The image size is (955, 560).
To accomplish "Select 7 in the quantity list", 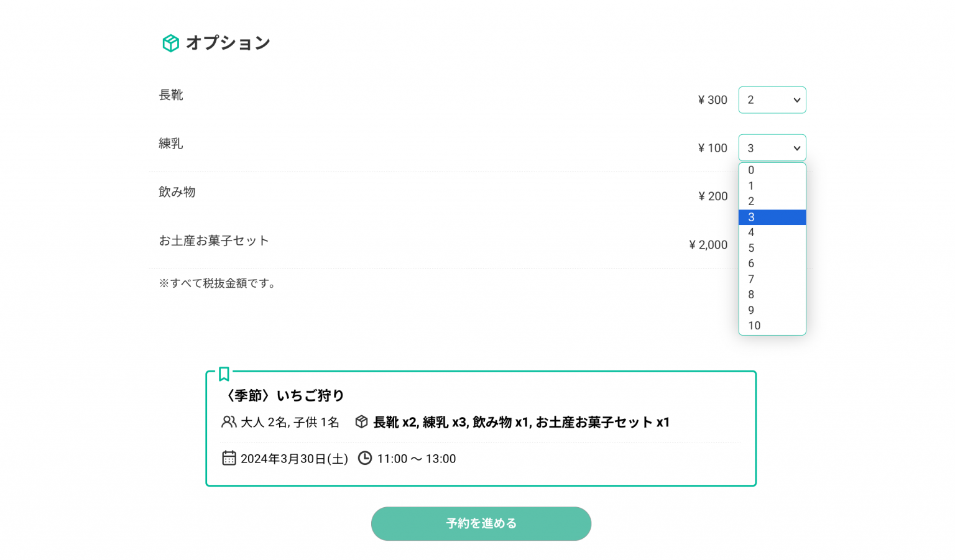I will pyautogui.click(x=772, y=279).
